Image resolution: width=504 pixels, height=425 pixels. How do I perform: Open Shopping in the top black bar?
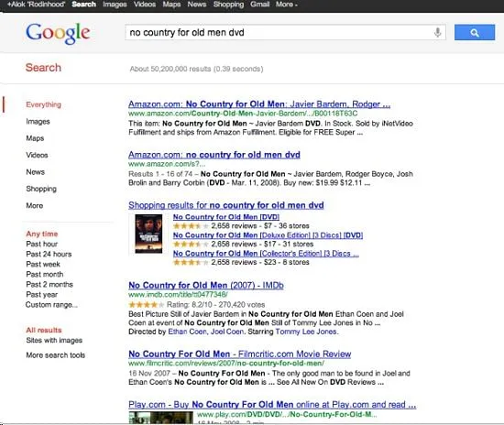click(x=228, y=5)
